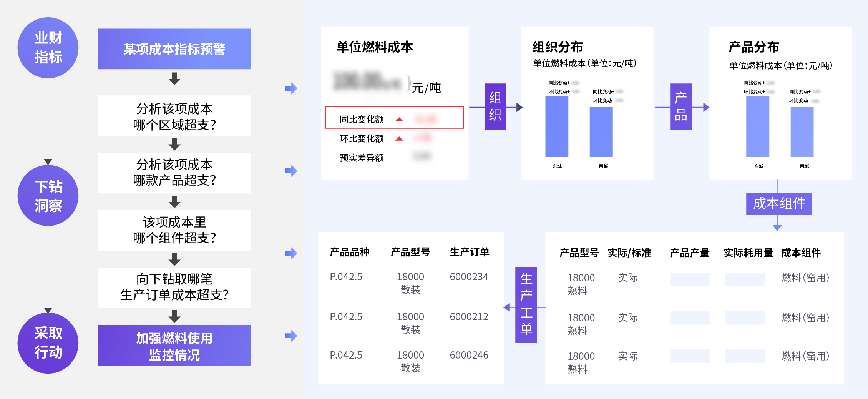Click the 产品型号 header in the order table

tap(410, 252)
